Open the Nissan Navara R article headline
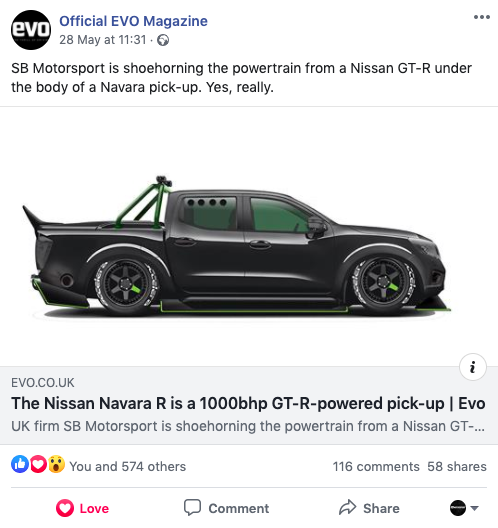Image resolution: width=498 pixels, height=528 pixels. coord(248,403)
